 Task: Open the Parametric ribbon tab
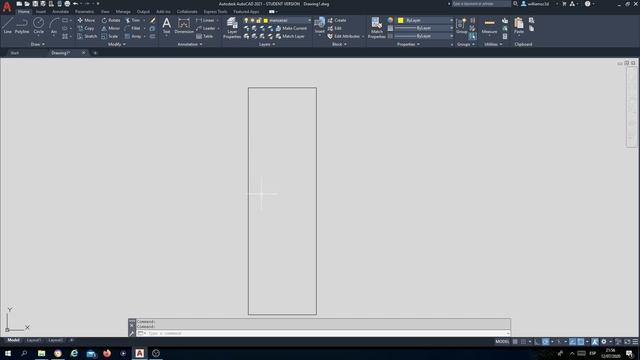tap(84, 12)
